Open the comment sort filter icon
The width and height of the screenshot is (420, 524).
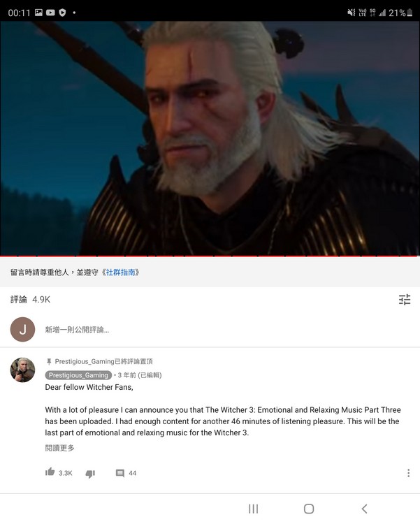405,300
